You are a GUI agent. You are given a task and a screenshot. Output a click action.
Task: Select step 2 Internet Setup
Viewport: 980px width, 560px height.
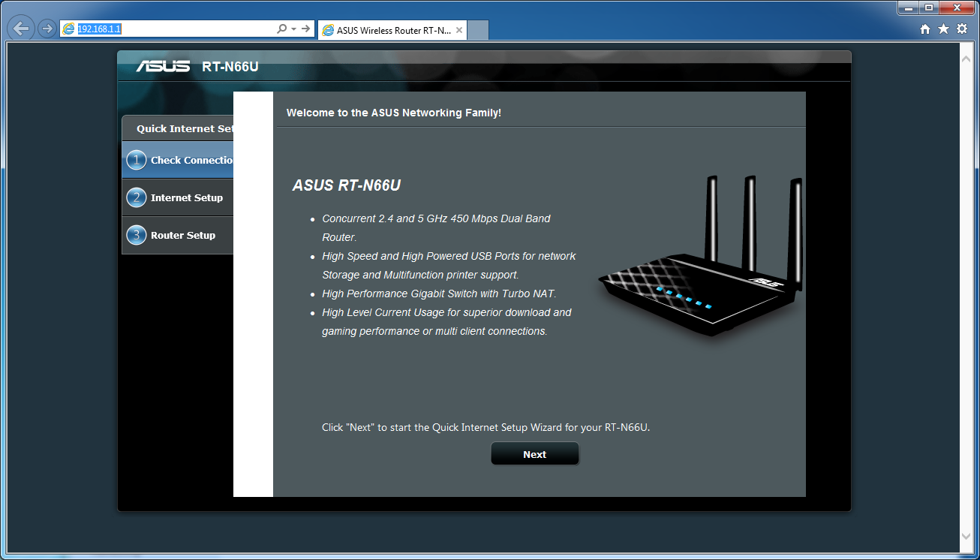178,197
